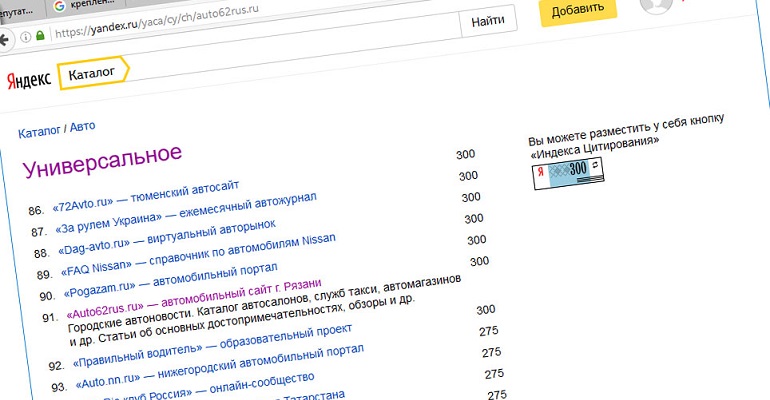This screenshot has height=400, width=770.
Task: Select the Городские автоновости description text
Action: tap(265, 310)
